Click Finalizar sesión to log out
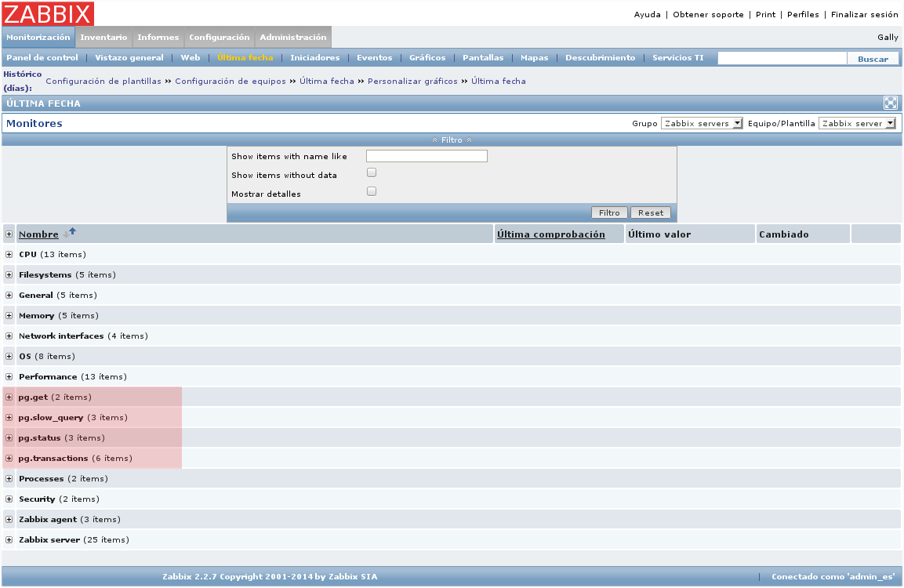The height and width of the screenshot is (588, 904). pyautogui.click(x=864, y=14)
